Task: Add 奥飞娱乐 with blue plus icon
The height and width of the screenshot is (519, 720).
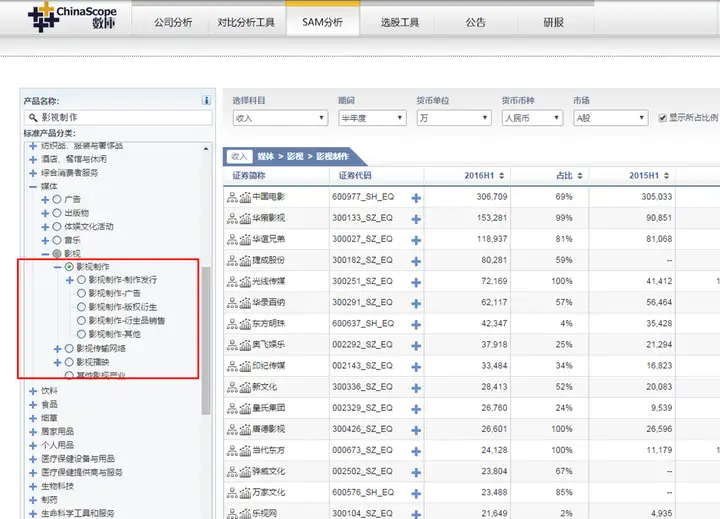Action: [x=416, y=346]
